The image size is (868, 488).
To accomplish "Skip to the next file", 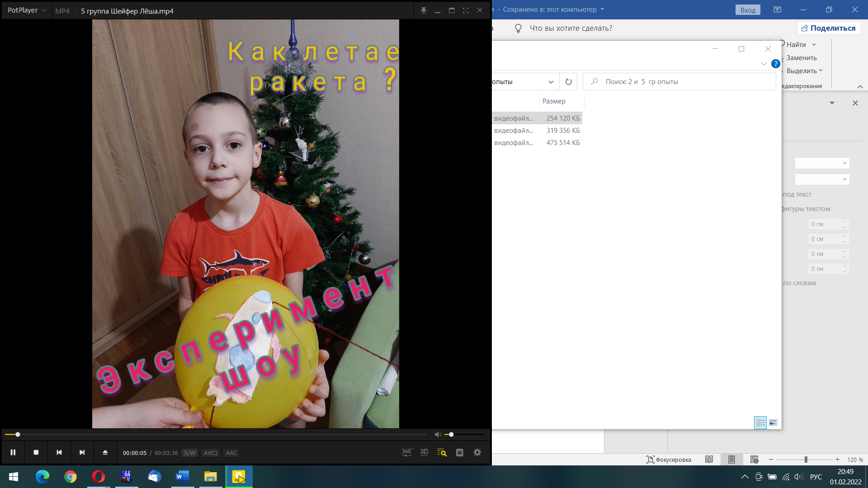I will click(x=82, y=452).
